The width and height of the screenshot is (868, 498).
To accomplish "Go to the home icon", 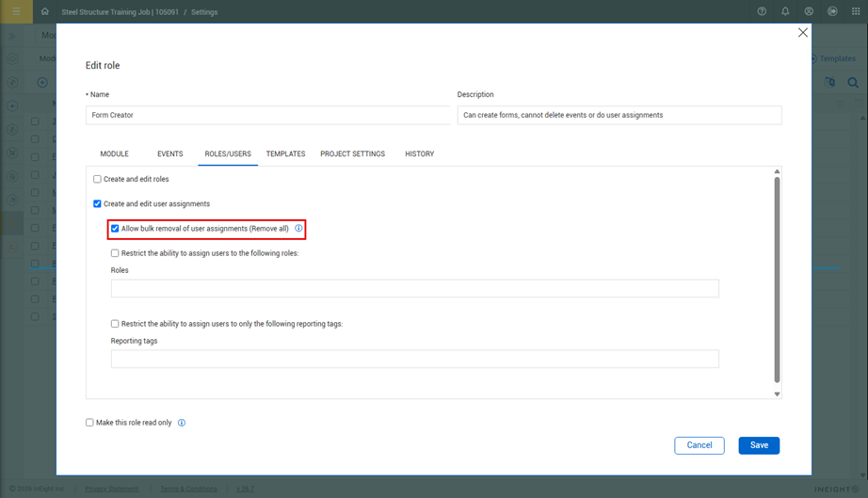I will point(45,11).
